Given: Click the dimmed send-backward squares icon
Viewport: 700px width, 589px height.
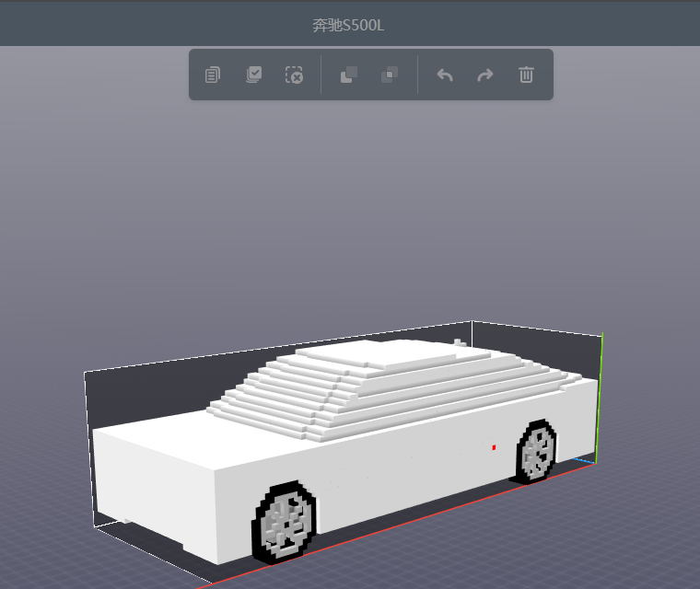Looking at the screenshot, I should tap(390, 75).
